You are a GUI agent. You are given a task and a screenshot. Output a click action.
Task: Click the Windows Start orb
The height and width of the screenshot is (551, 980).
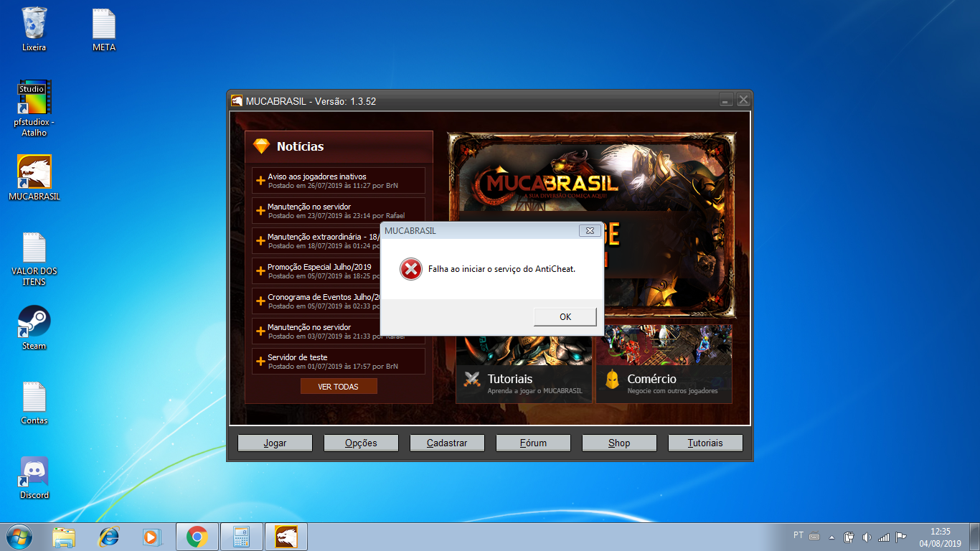(19, 537)
